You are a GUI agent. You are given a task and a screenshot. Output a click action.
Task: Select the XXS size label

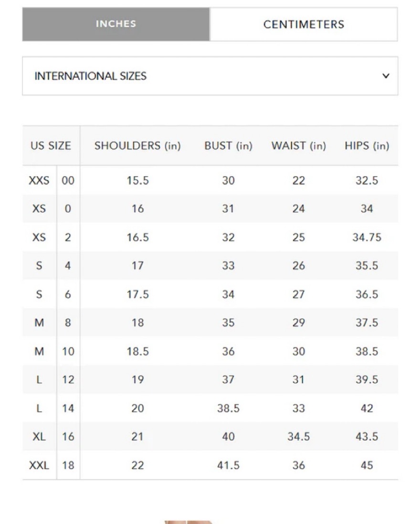point(39,180)
